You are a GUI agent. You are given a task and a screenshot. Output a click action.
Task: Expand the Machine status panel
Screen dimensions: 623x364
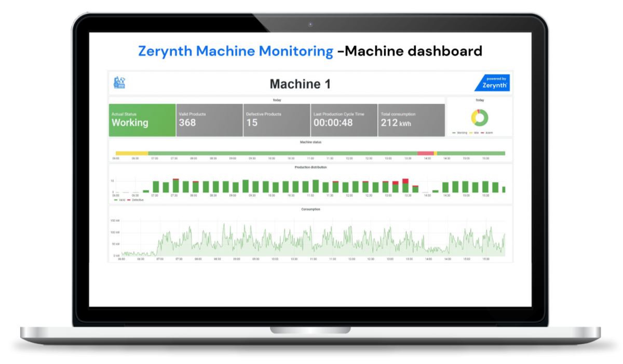tap(310, 142)
